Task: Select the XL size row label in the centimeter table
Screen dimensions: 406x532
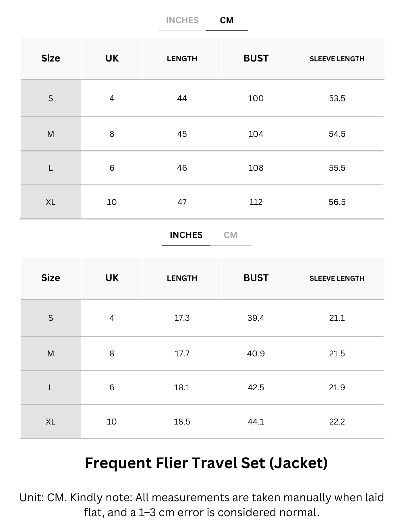Action: (x=51, y=202)
